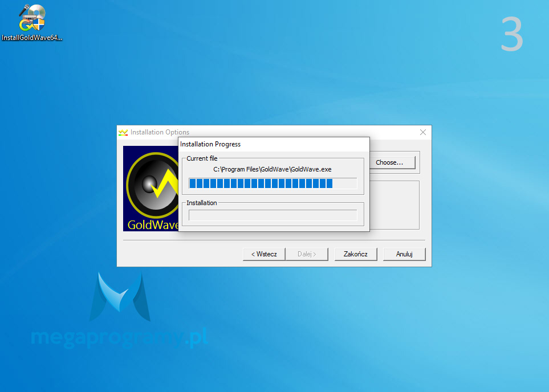Screen dimensions: 549x392
Task: Click the Installation Progress dialog title
Action: (x=210, y=144)
